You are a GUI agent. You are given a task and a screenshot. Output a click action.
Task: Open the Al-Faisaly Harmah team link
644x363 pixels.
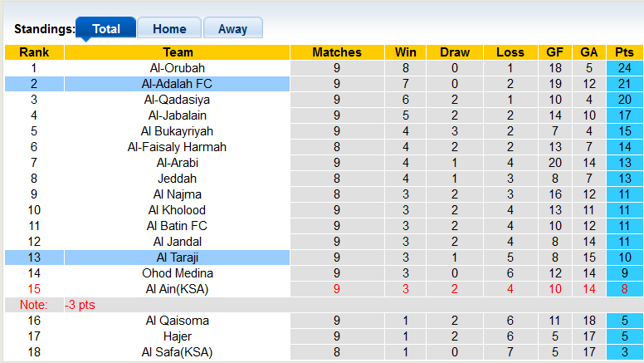pyautogui.click(x=177, y=147)
